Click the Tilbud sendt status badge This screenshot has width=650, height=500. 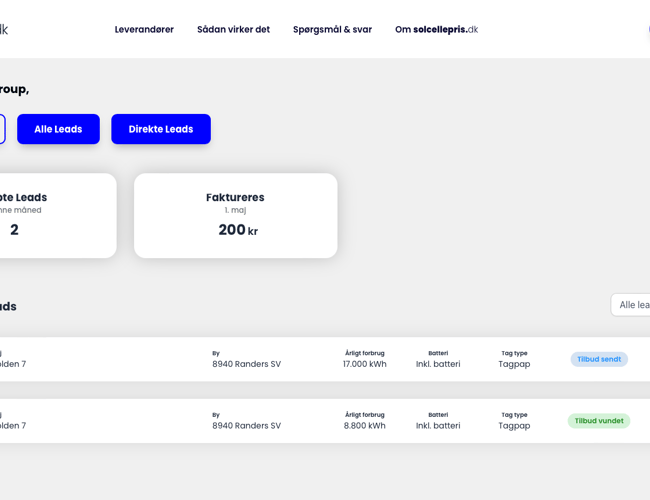599,359
